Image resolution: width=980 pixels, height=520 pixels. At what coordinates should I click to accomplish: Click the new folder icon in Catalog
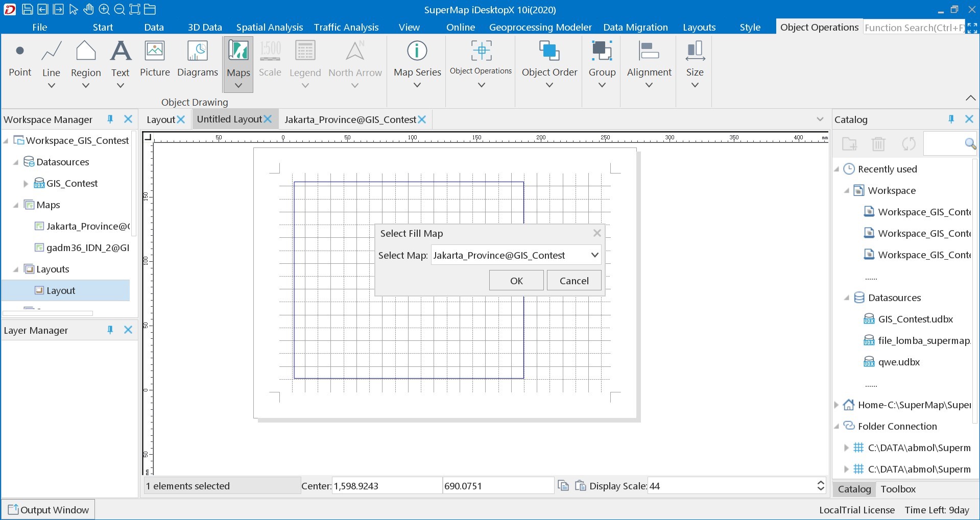pyautogui.click(x=849, y=144)
